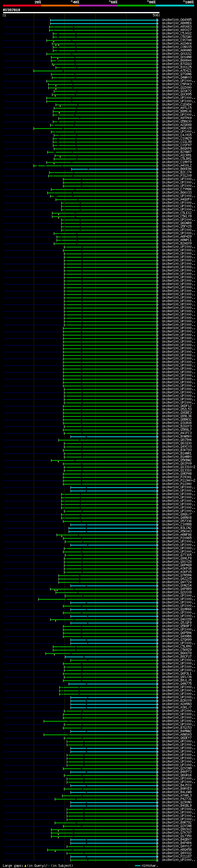Select hit label UniRef100_B4MNW2

[177, 731]
